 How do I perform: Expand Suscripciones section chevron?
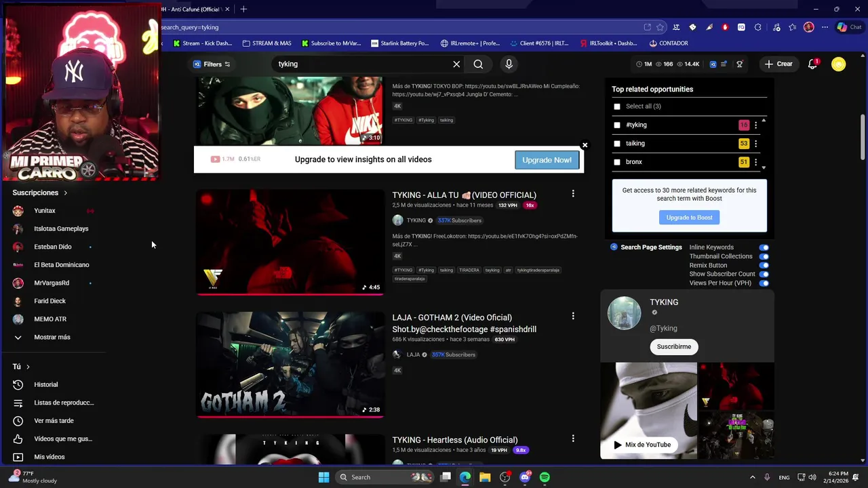tap(66, 193)
